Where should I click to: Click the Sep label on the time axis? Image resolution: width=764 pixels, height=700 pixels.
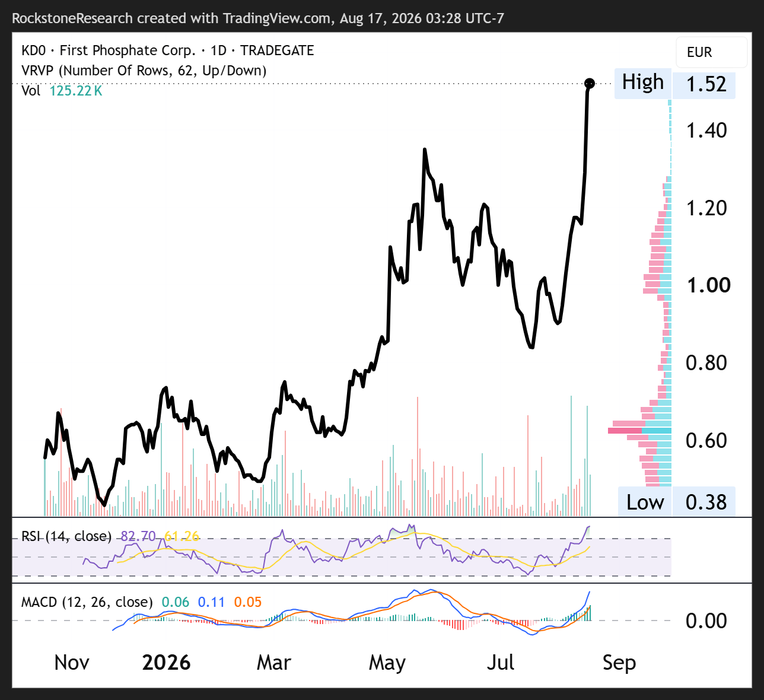619,663
